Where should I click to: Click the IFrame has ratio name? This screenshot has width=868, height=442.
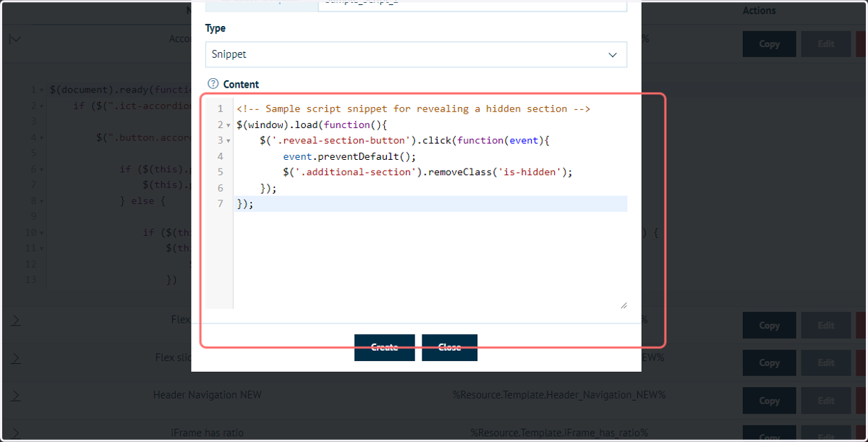207,433
